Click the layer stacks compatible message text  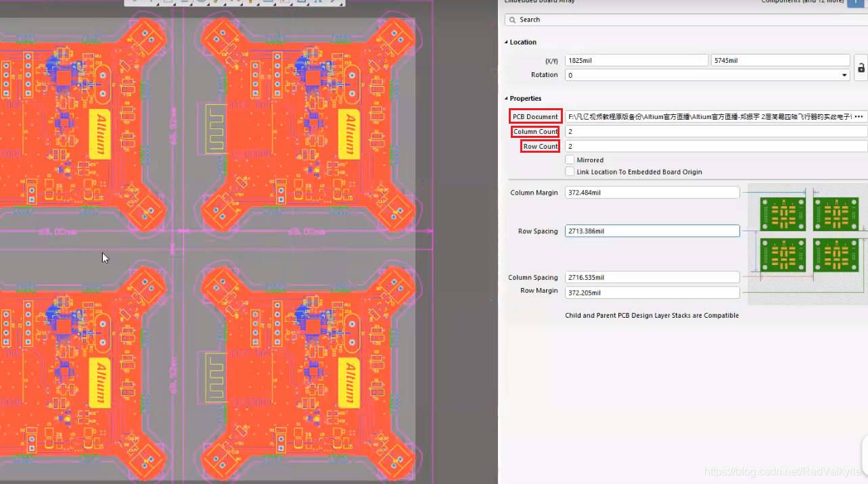click(652, 316)
